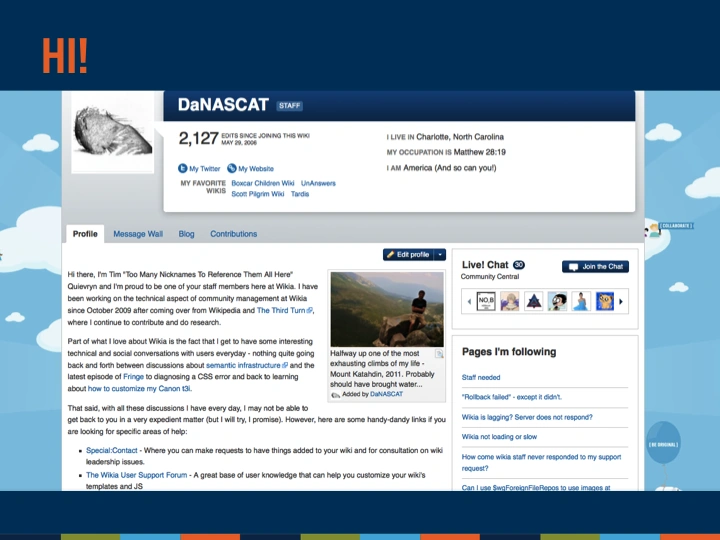Click the dark triangle chat avatar
This screenshot has width=720, height=540.
click(x=534, y=301)
